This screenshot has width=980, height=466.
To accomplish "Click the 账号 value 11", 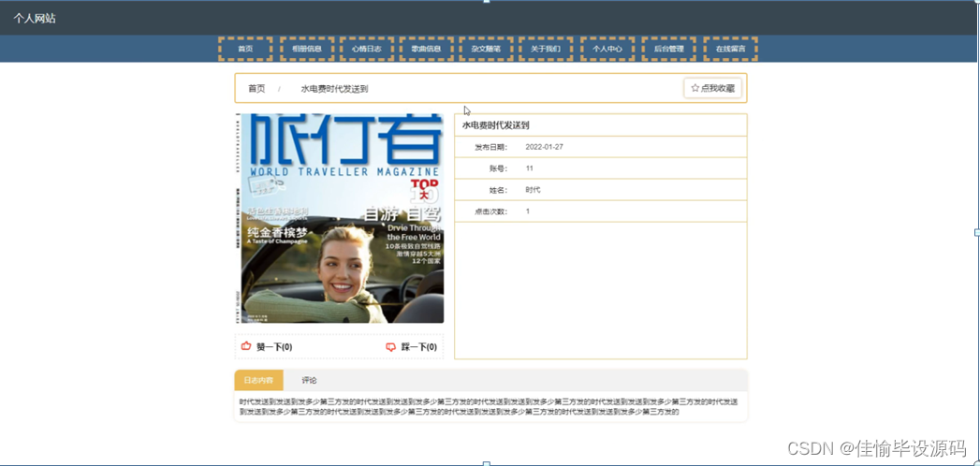I will pyautogui.click(x=530, y=168).
